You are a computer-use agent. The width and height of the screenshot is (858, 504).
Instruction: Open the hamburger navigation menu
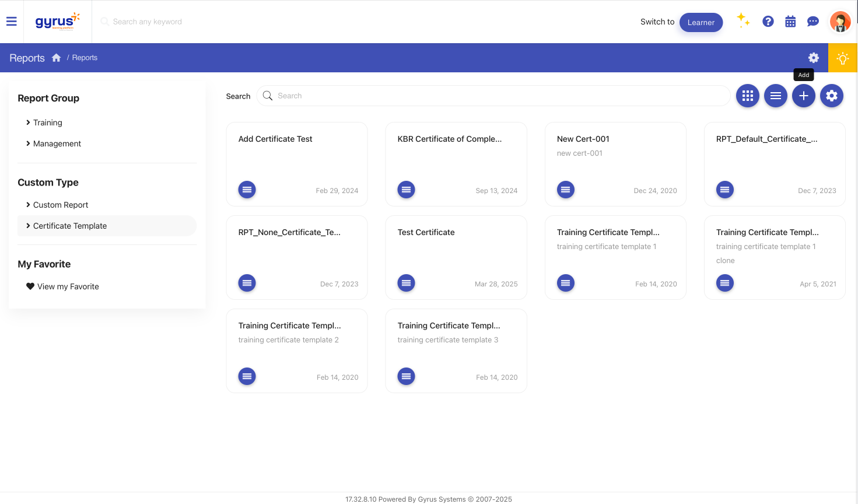(11, 22)
